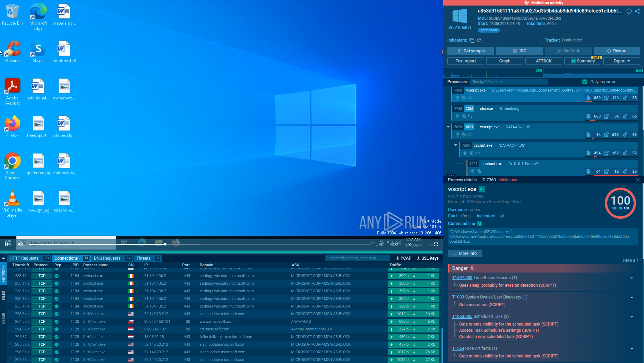Close the Process details panel
This screenshot has height=363, width=644.
[x=637, y=180]
